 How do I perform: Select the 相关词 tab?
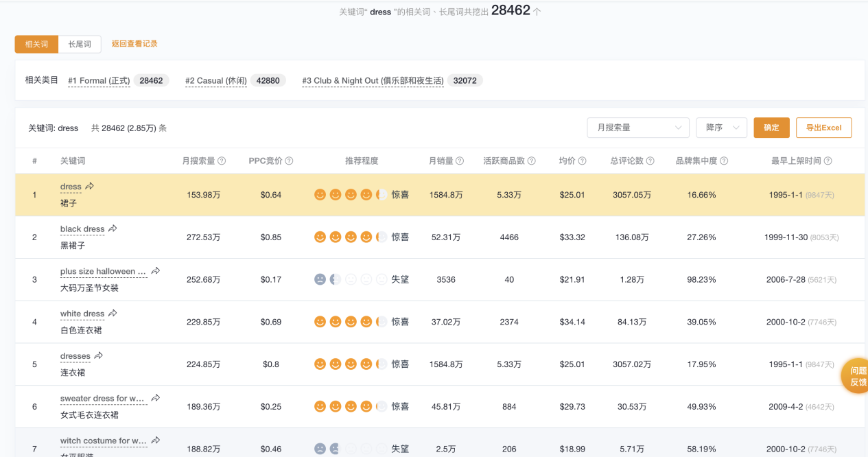pyautogui.click(x=37, y=44)
